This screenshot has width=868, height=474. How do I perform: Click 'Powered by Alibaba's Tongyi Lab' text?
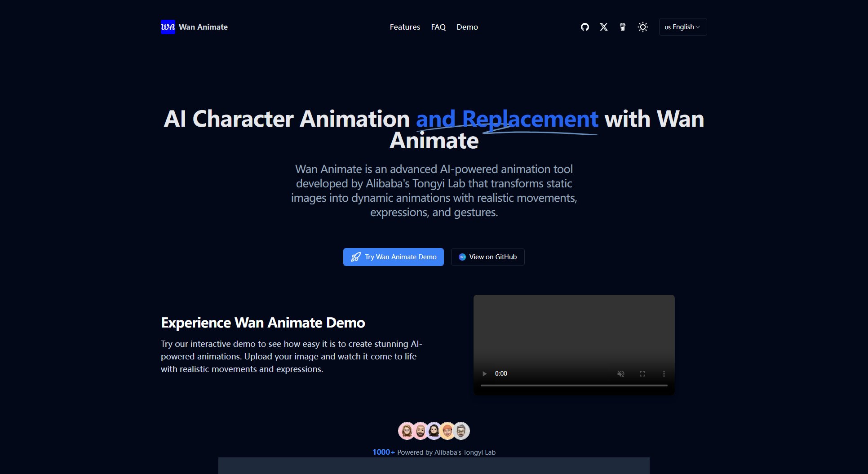[x=446, y=452]
